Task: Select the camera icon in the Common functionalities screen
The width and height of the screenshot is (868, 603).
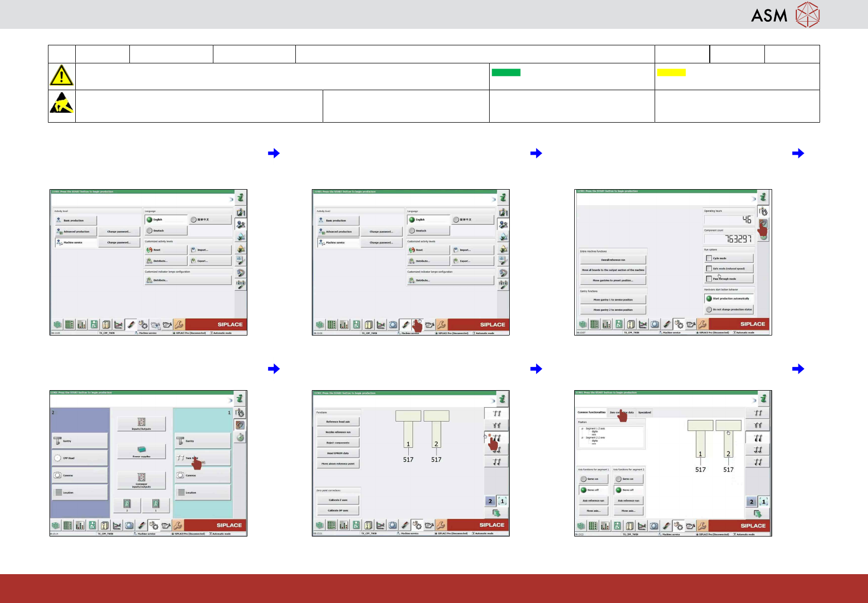Action: [x=654, y=526]
